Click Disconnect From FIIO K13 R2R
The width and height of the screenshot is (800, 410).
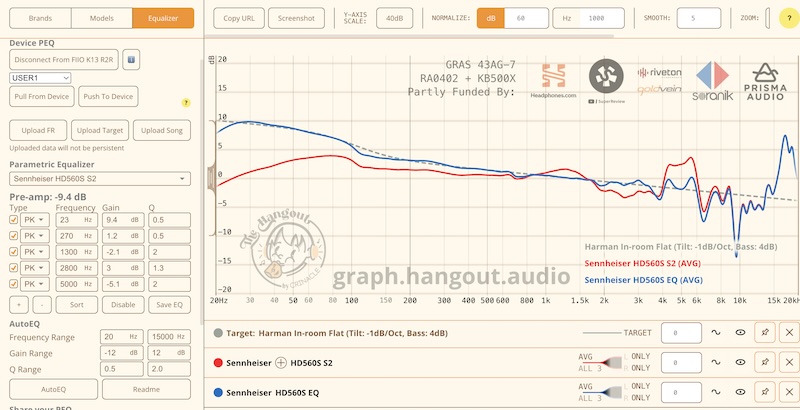pos(64,60)
